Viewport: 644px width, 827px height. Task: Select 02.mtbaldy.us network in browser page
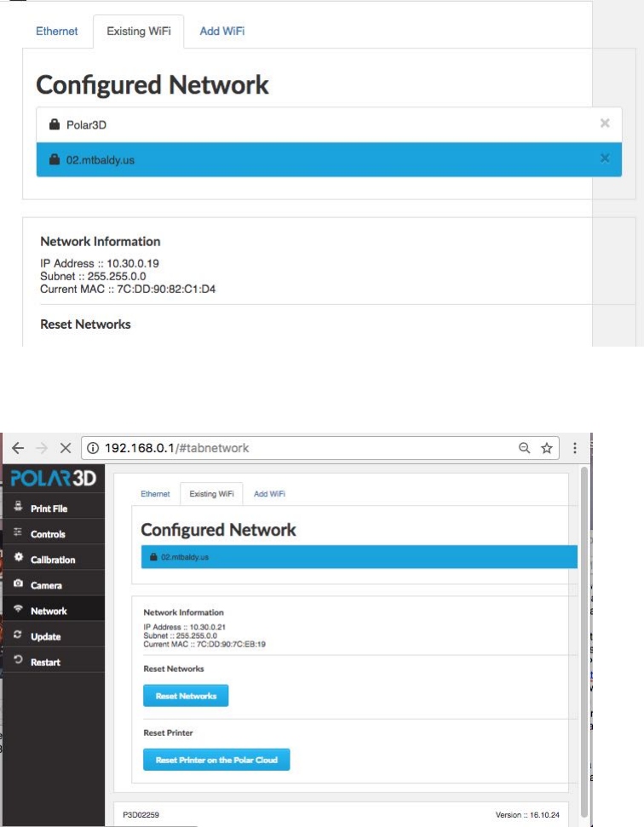tap(359, 557)
